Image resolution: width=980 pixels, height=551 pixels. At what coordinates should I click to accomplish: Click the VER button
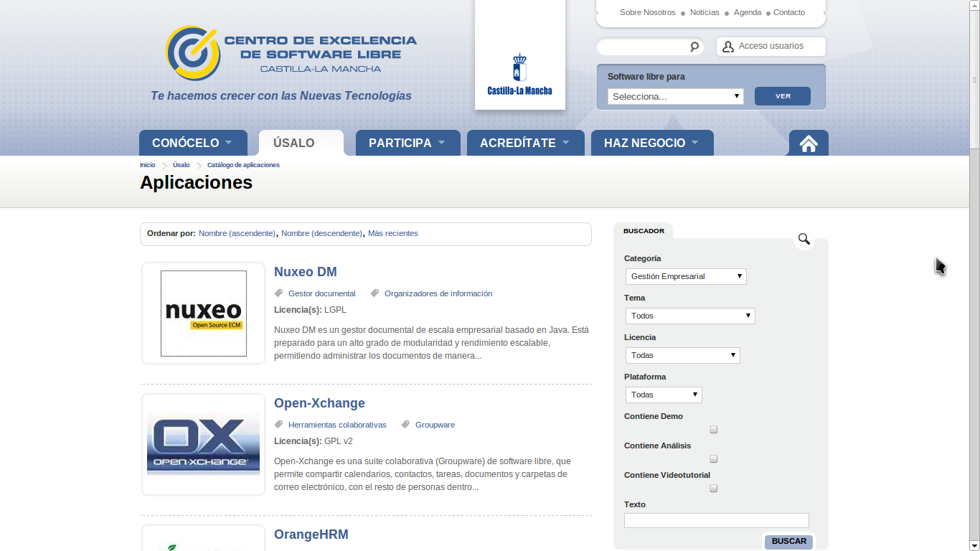click(783, 96)
